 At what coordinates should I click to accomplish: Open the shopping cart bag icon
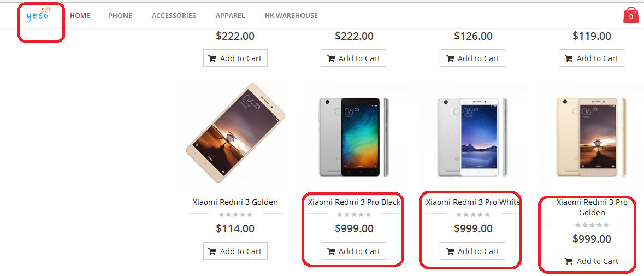(x=631, y=15)
